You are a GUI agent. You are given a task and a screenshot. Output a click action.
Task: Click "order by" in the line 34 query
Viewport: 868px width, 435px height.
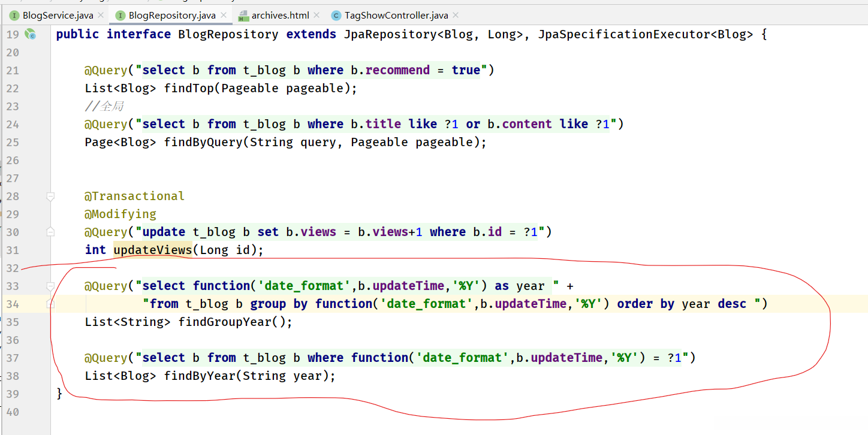coord(646,304)
